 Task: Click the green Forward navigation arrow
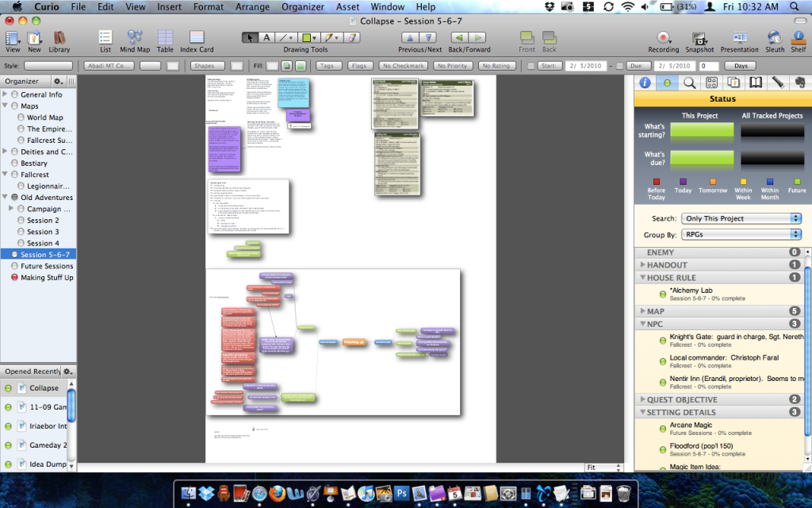click(477, 38)
